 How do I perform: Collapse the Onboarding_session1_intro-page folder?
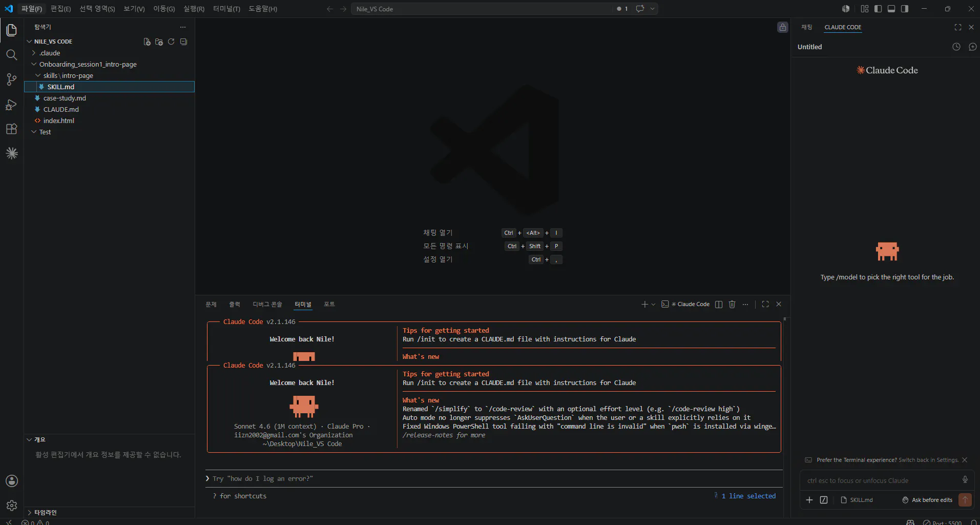click(x=109, y=64)
